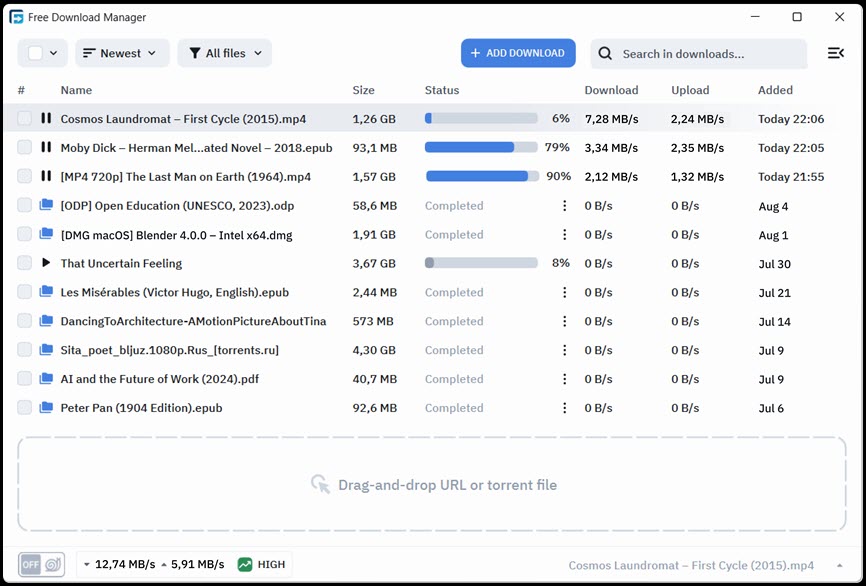Pause the Moby Dick epub download
This screenshot has height=586, width=866.
pos(46,147)
